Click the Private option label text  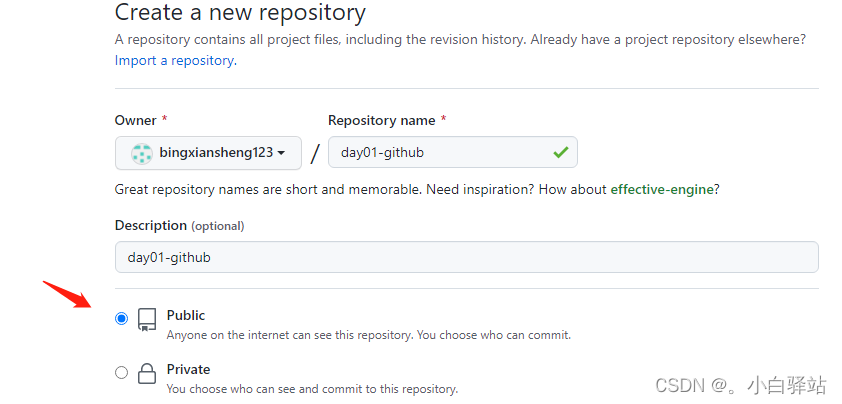coord(188,369)
